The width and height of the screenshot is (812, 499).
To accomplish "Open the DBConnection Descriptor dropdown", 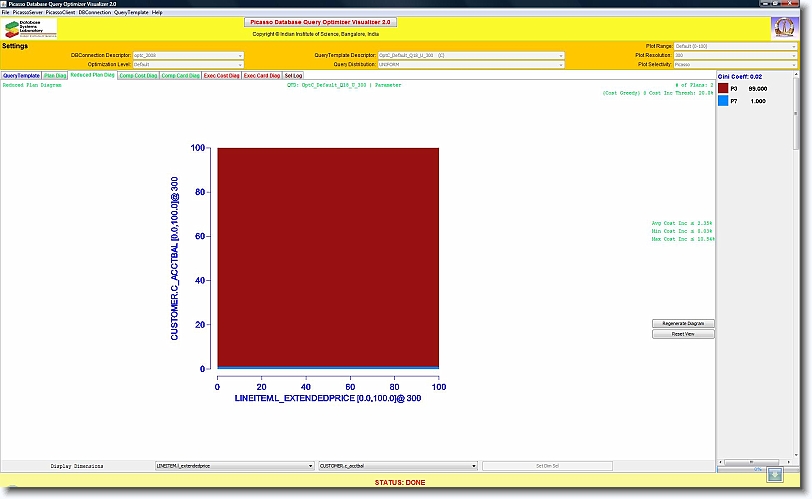I will [x=188, y=55].
